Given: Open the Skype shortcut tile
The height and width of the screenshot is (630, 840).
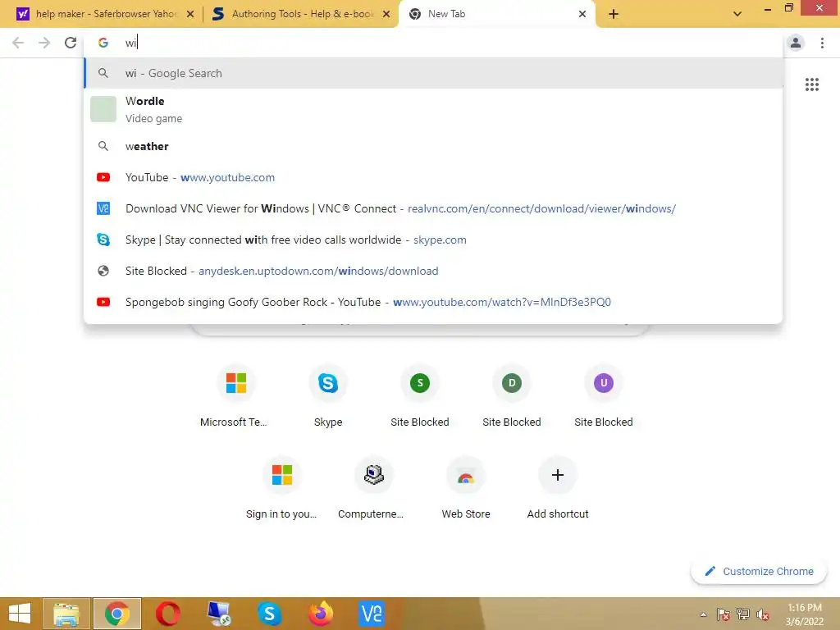Looking at the screenshot, I should [x=328, y=396].
